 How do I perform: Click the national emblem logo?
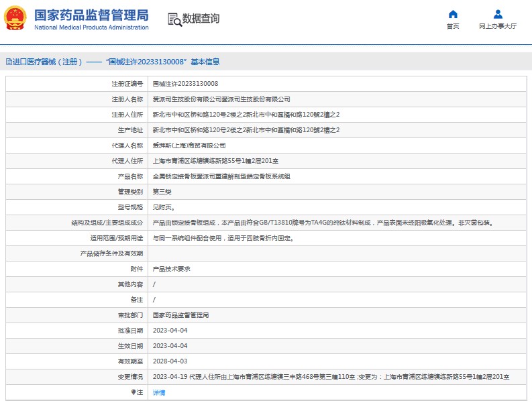pyautogui.click(x=15, y=17)
